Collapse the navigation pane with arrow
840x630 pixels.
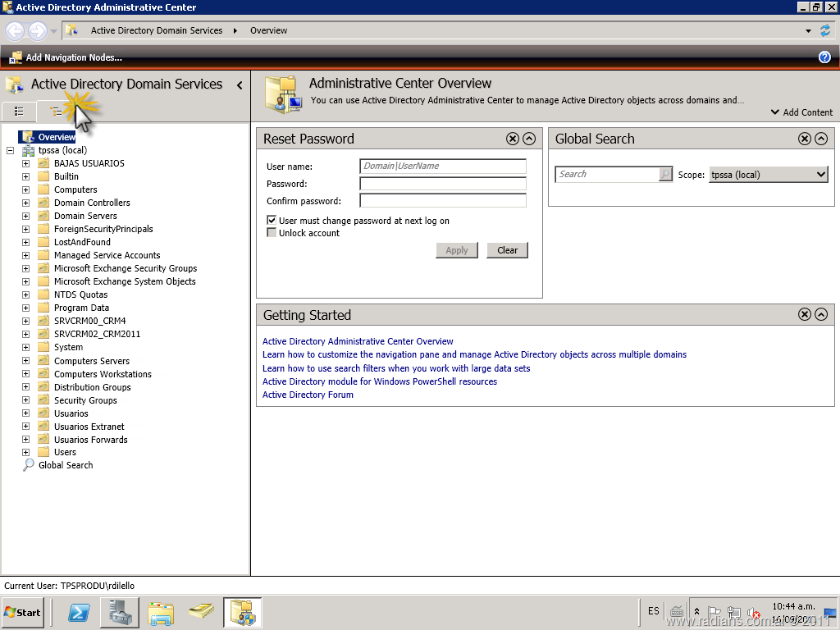[x=240, y=84]
